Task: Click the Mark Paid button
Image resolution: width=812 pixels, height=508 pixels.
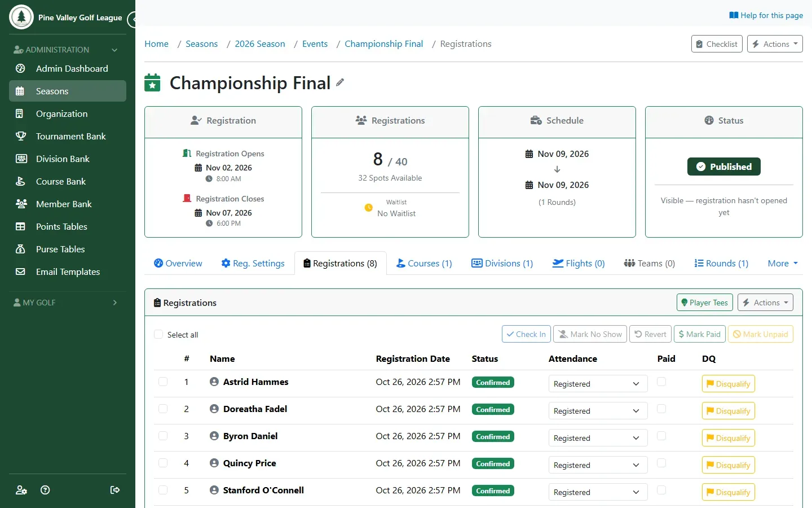Action: click(x=700, y=334)
